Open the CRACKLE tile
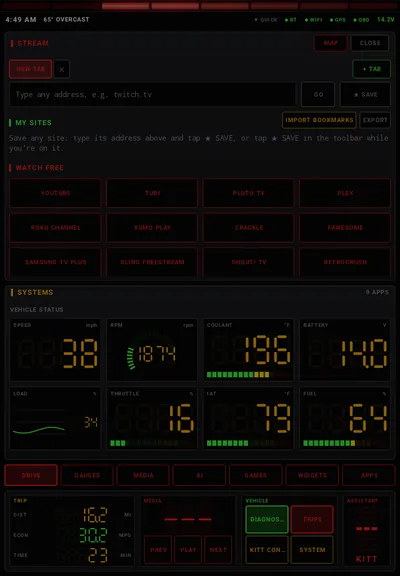The height and width of the screenshot is (576, 400). click(x=248, y=228)
